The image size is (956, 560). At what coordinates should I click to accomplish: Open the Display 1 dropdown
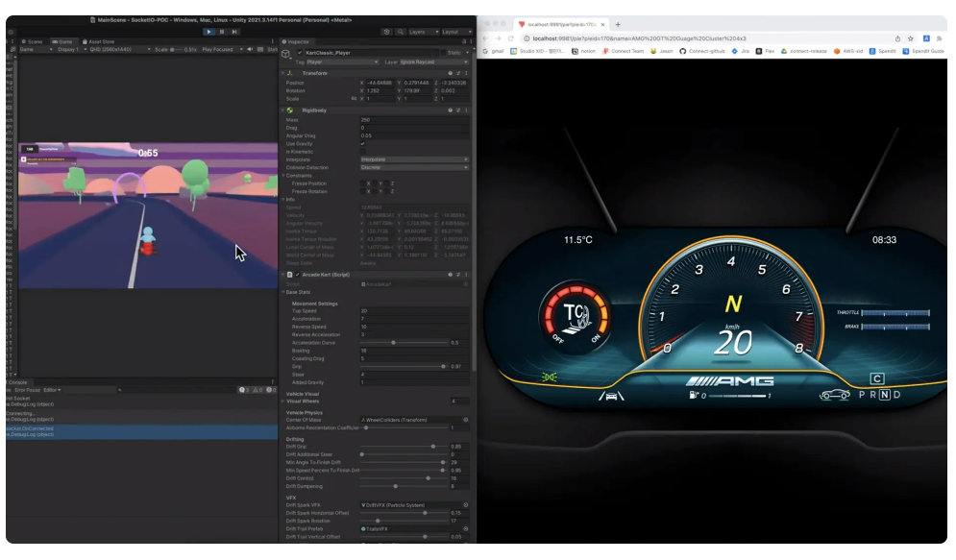tap(71, 49)
